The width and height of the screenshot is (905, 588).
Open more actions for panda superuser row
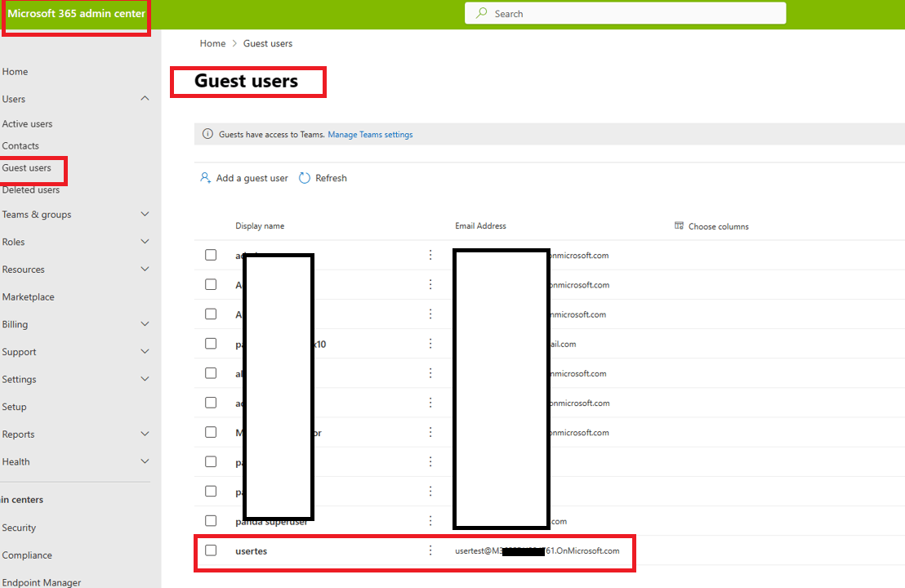tap(430, 520)
